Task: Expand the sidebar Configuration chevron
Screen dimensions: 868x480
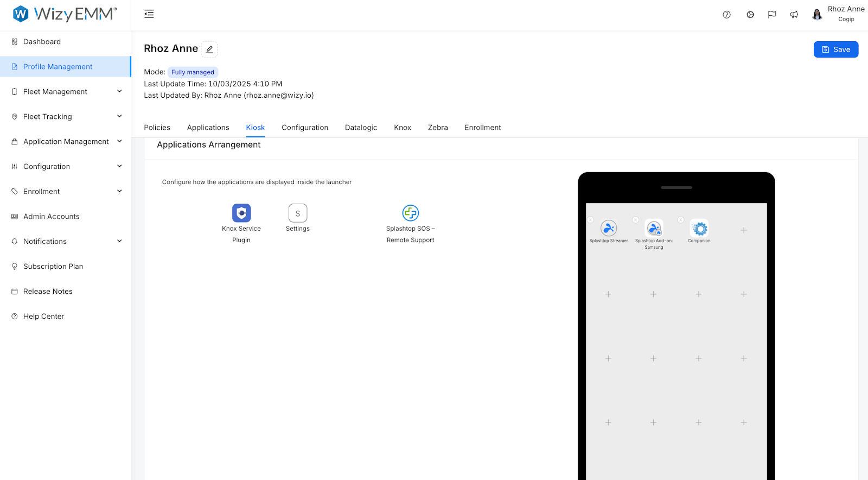Action: pyautogui.click(x=119, y=166)
